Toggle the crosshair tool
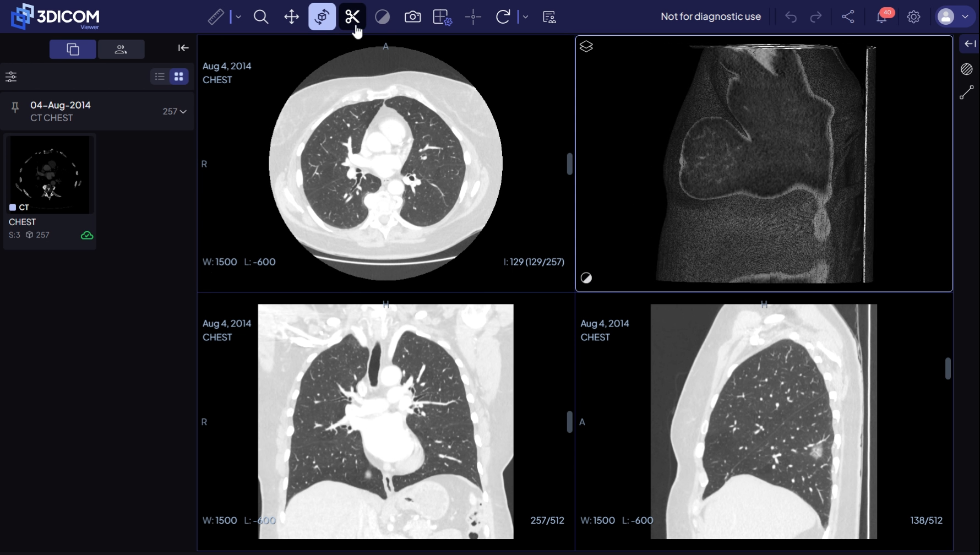The width and height of the screenshot is (980, 555). click(x=473, y=17)
